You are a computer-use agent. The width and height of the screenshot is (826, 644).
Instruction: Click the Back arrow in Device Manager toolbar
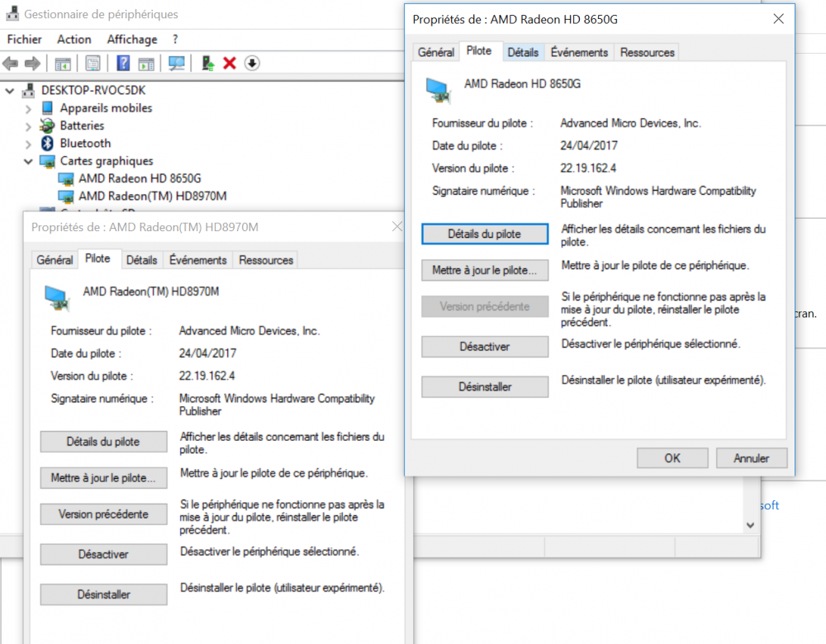click(x=11, y=64)
